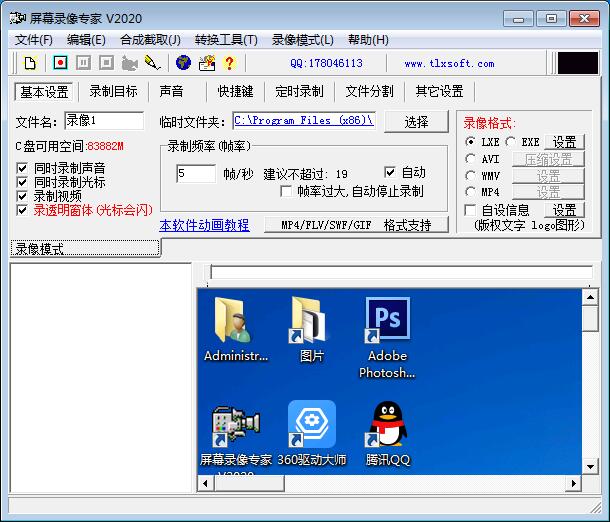
Task: Click the vertical scrollbar thumb
Action: tap(590, 318)
